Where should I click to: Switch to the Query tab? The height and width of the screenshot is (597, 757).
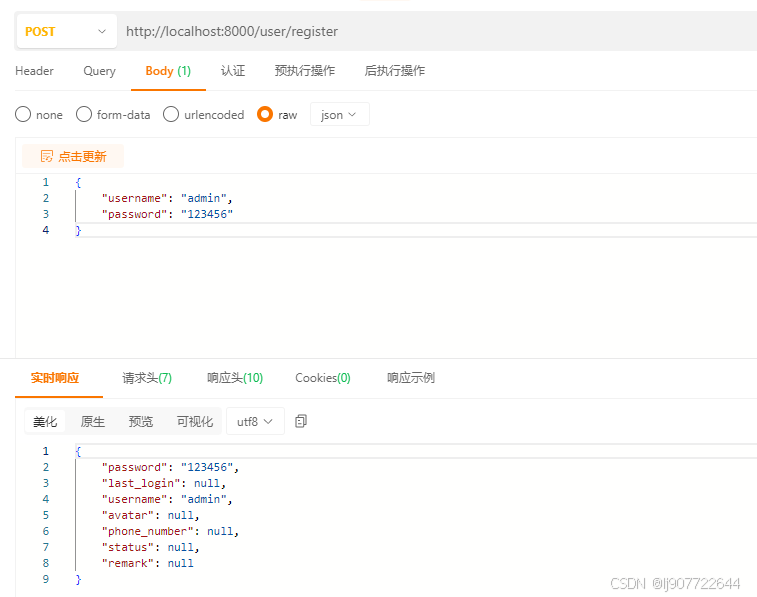[x=99, y=71]
